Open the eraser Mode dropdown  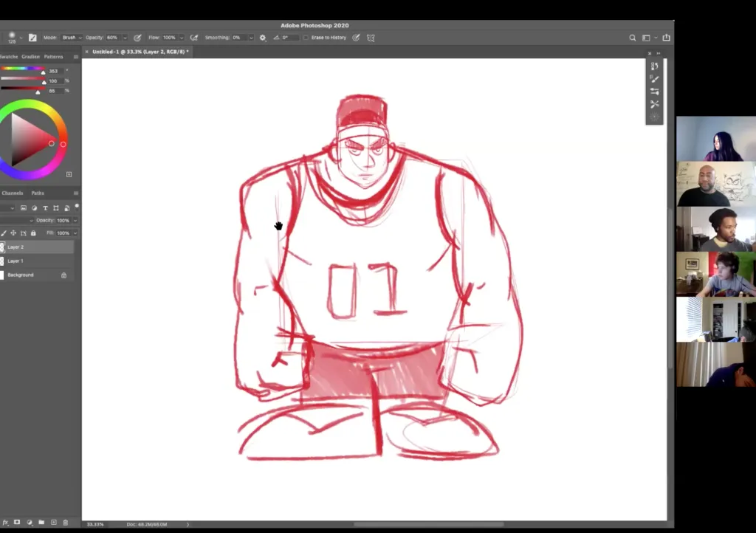(x=72, y=38)
